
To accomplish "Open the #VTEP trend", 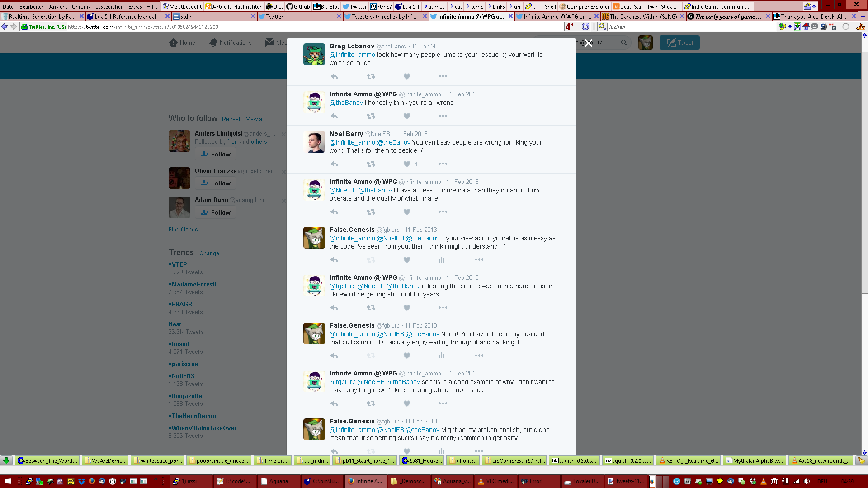I will [x=178, y=264].
